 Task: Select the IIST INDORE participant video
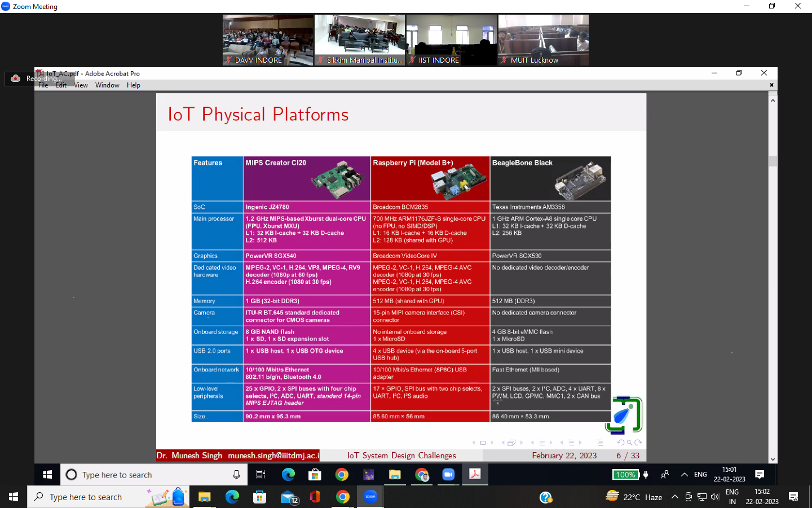pos(452,40)
